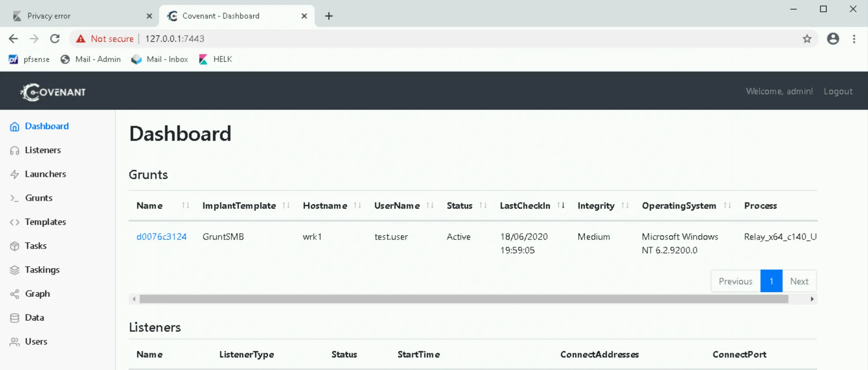This screenshot has height=370, width=868.
Task: Go back with browser back arrow
Action: point(13,38)
